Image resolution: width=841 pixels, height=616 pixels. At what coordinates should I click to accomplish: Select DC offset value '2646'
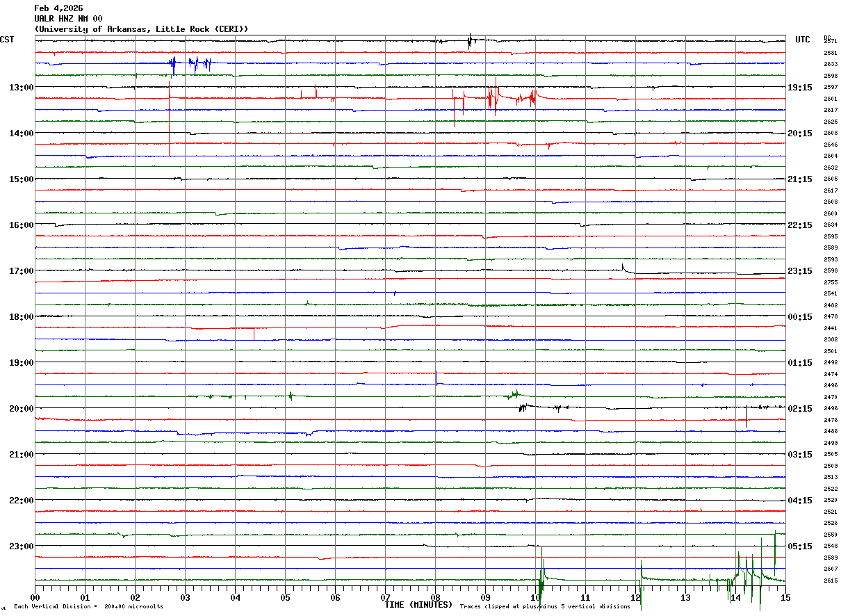coord(831,145)
